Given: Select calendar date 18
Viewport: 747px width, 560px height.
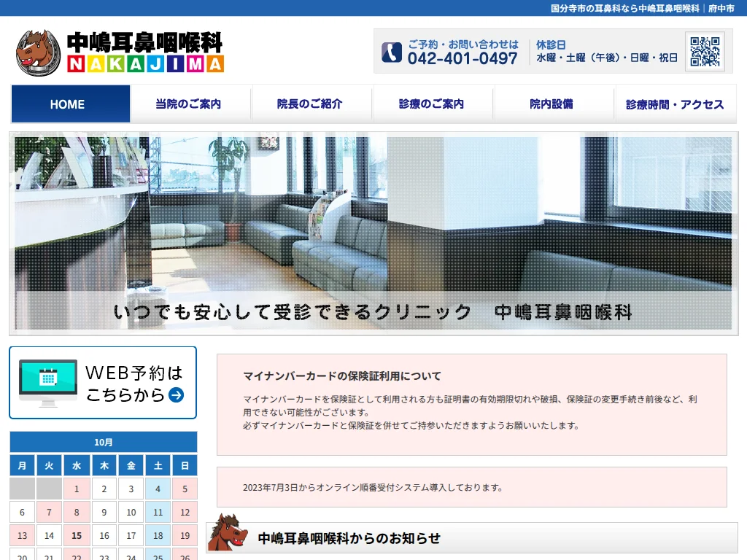Looking at the screenshot, I should tap(158, 536).
